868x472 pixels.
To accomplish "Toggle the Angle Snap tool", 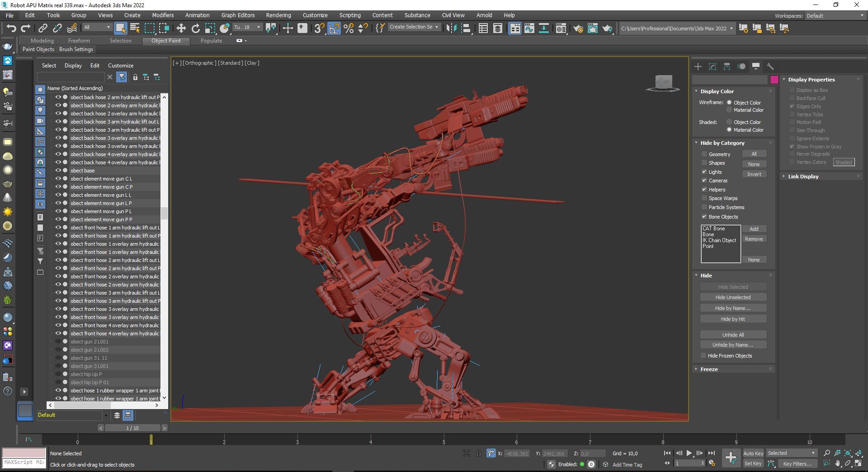I will click(334, 29).
